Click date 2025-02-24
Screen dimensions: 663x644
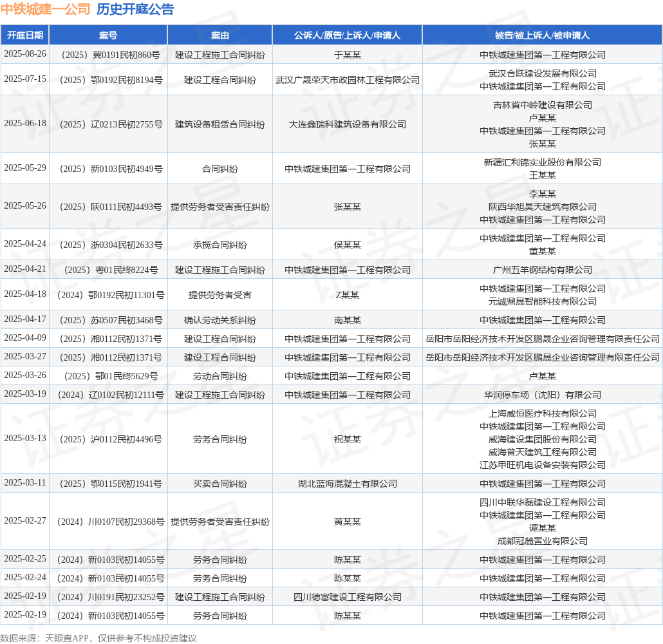pos(25,578)
